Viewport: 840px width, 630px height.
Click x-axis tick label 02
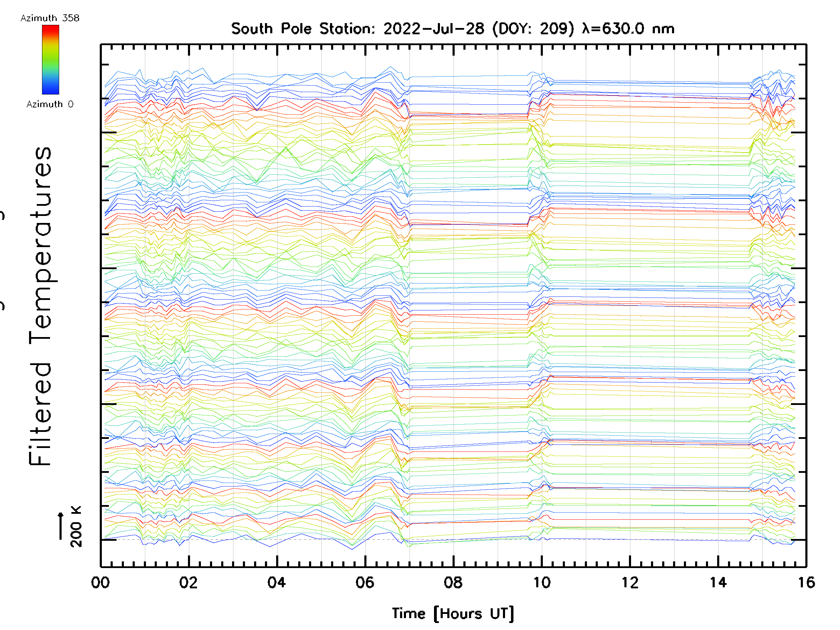pos(189,582)
